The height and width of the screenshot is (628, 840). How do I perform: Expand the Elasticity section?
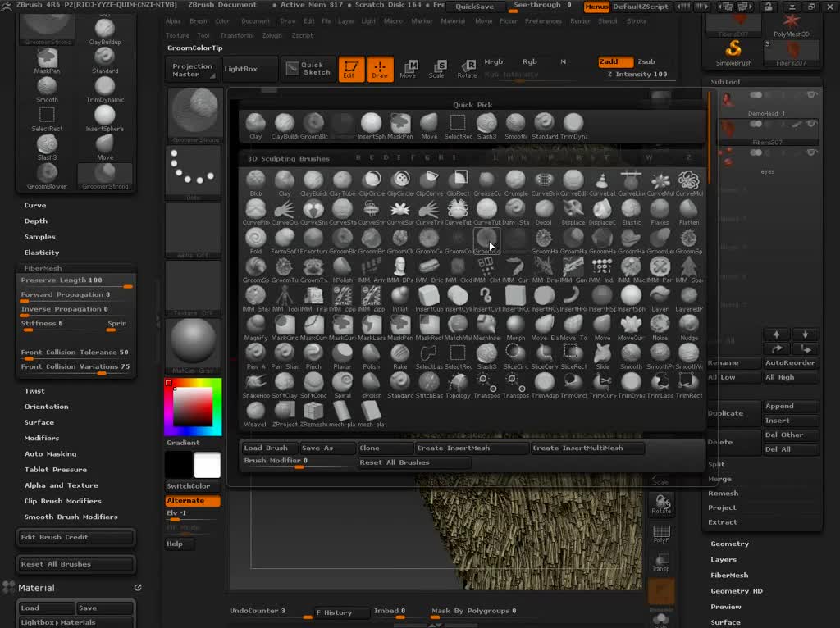(x=42, y=253)
